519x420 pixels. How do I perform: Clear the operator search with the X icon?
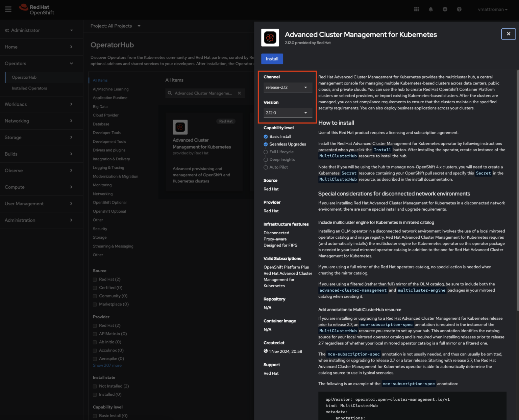point(239,93)
